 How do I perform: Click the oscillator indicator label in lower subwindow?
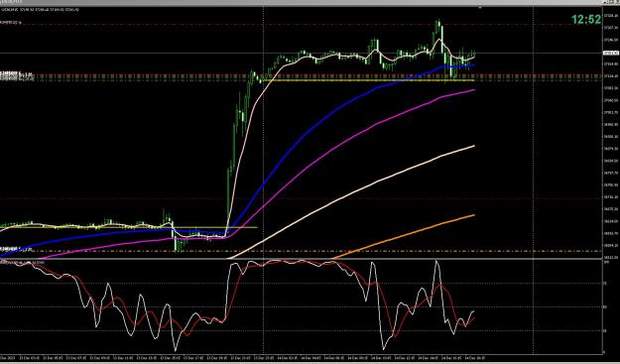(23, 263)
